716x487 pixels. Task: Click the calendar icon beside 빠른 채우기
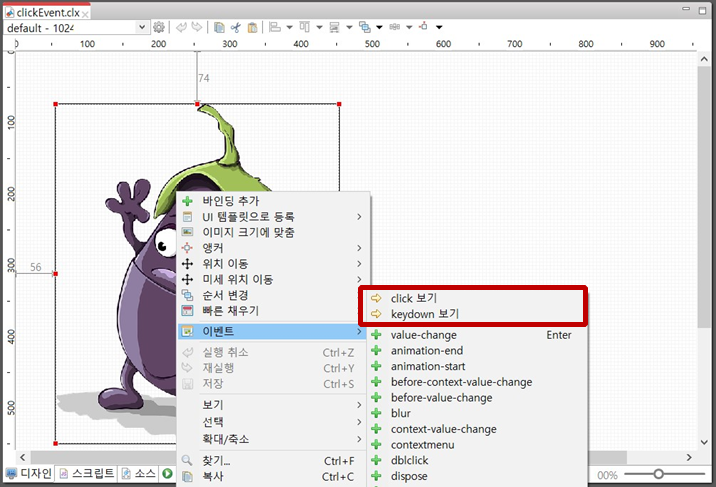pos(187,311)
